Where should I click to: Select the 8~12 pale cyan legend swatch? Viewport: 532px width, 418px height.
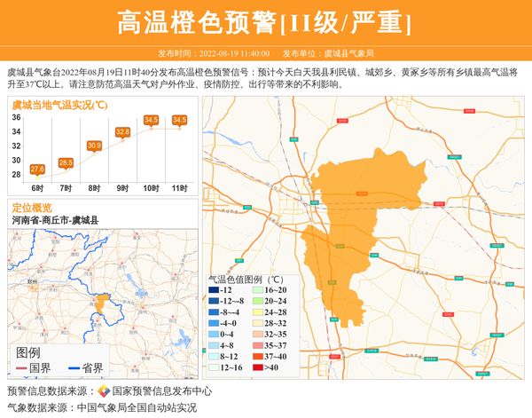tap(214, 357)
